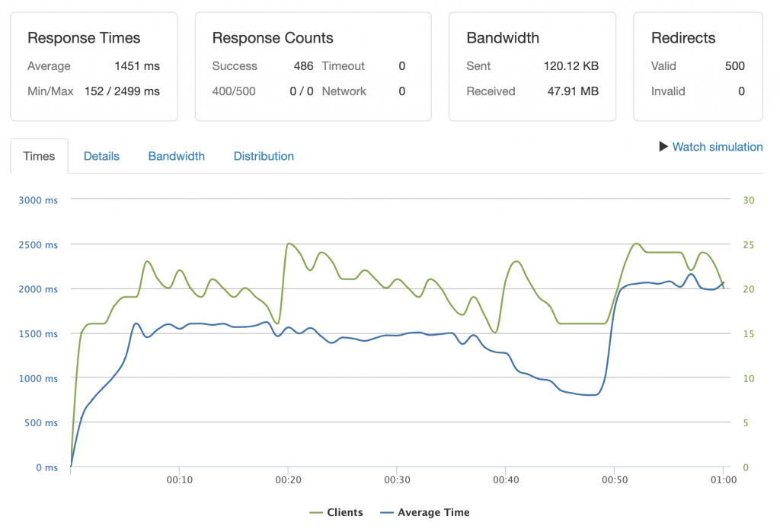Screen dimensions: 780x532
Task: Click the 500 ms y-axis label
Action: [41, 423]
